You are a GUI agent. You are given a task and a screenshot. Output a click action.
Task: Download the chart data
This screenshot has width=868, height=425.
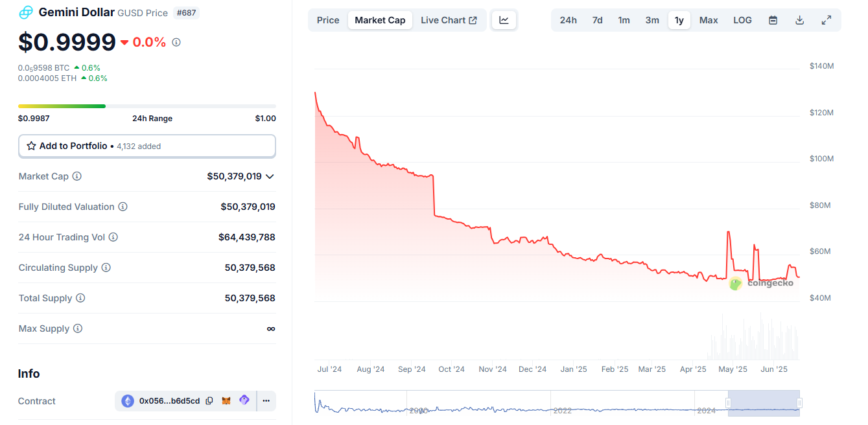[x=799, y=20]
